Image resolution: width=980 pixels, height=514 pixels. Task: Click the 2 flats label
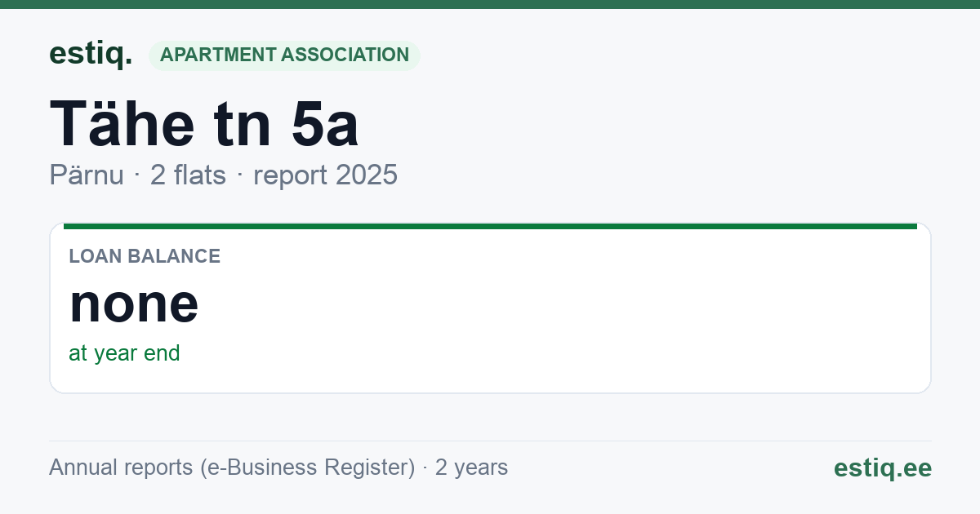pos(188,175)
